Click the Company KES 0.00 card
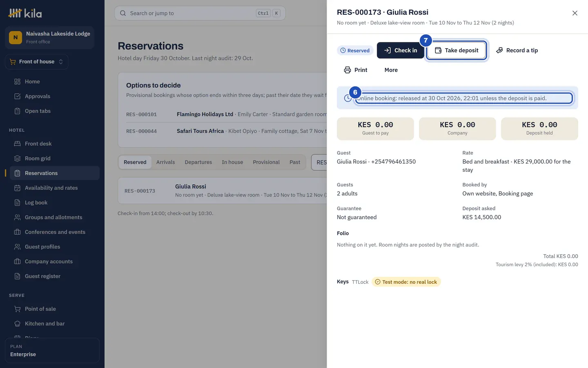 pyautogui.click(x=457, y=129)
